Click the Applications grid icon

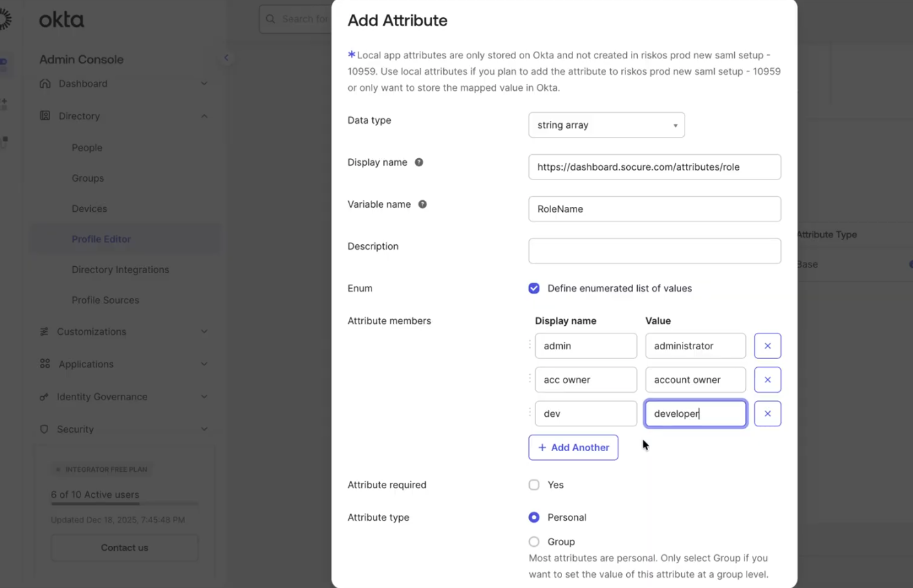click(45, 364)
